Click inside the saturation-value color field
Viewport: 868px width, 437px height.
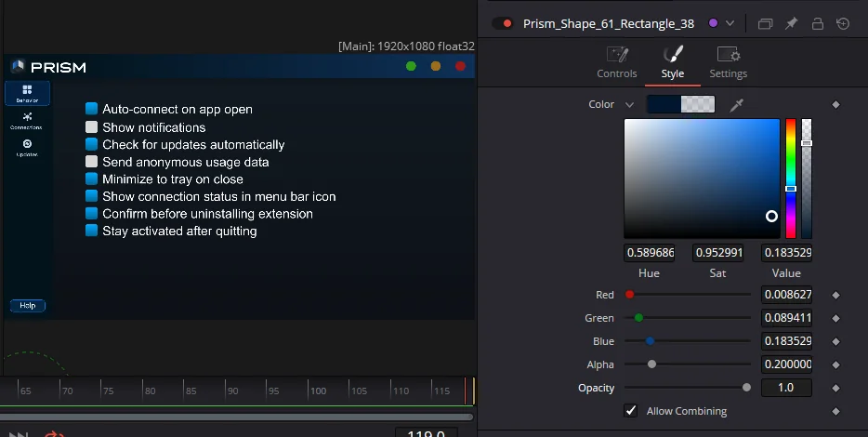point(702,179)
